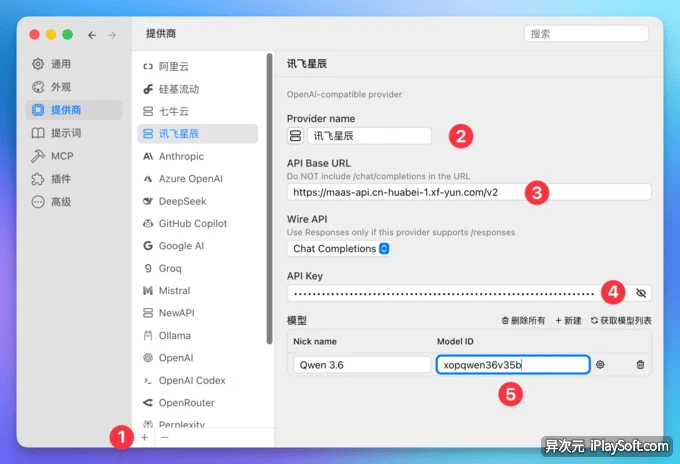The width and height of the screenshot is (680, 464).
Task: Click the OpenRouter logo icon
Action: coord(148,403)
